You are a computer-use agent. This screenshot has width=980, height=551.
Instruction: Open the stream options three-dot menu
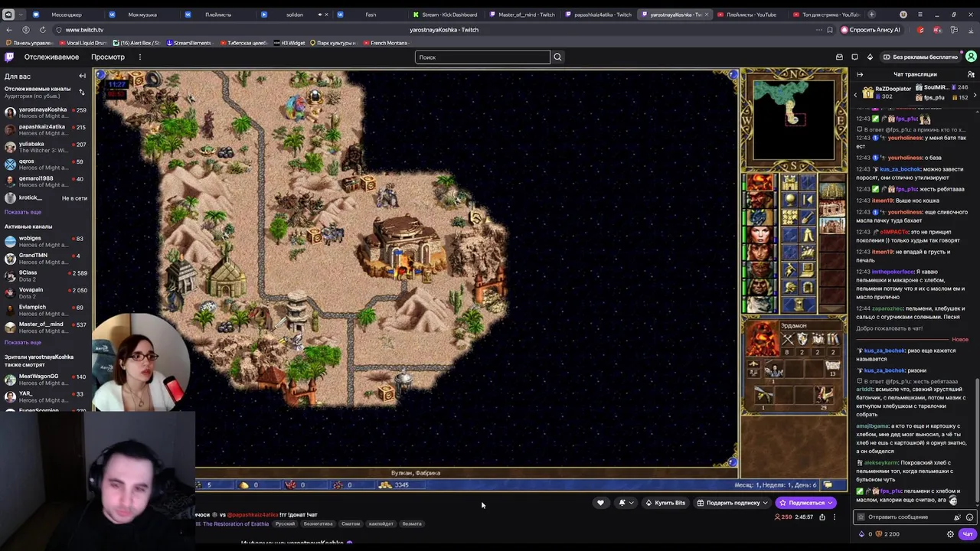[x=835, y=517]
